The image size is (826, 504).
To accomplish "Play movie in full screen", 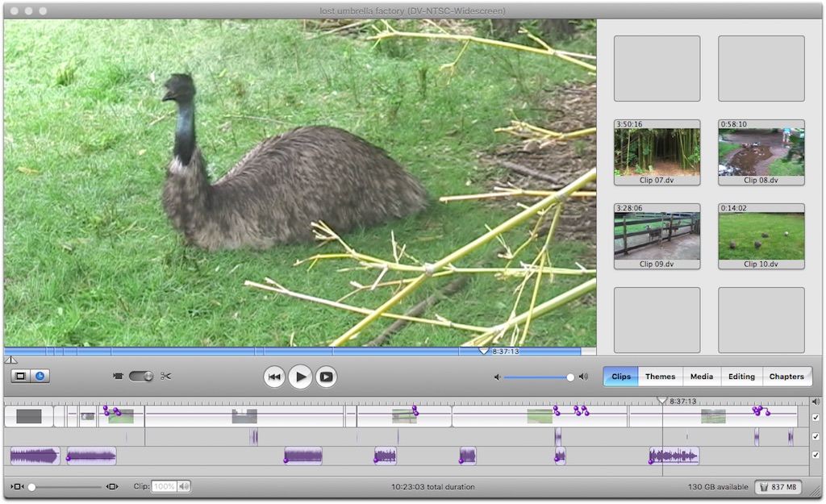I will pos(326,377).
